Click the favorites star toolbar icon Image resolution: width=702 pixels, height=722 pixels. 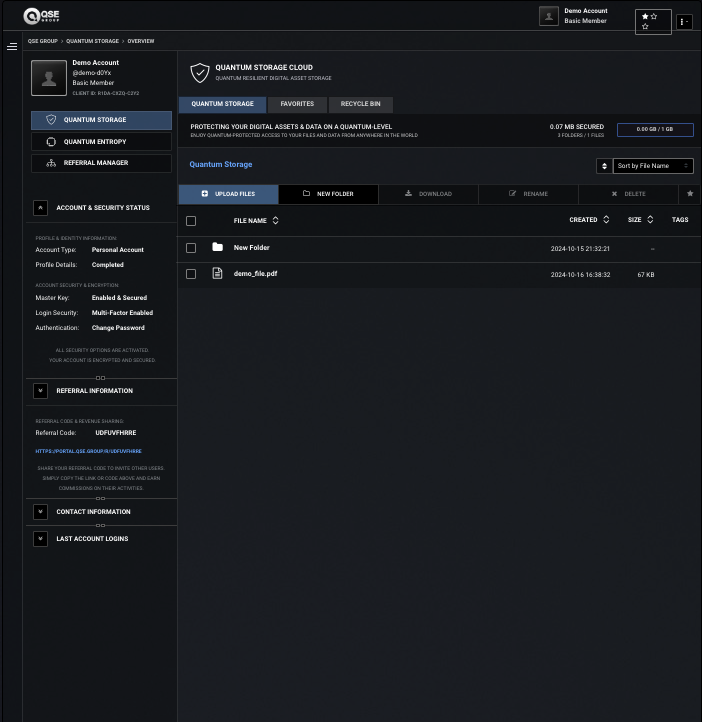coord(690,194)
